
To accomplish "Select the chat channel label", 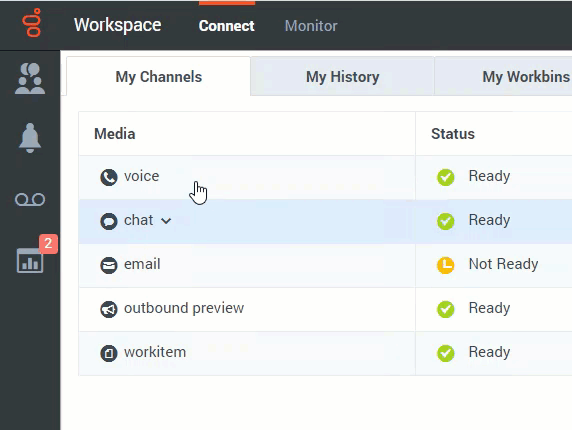I will pos(139,220).
